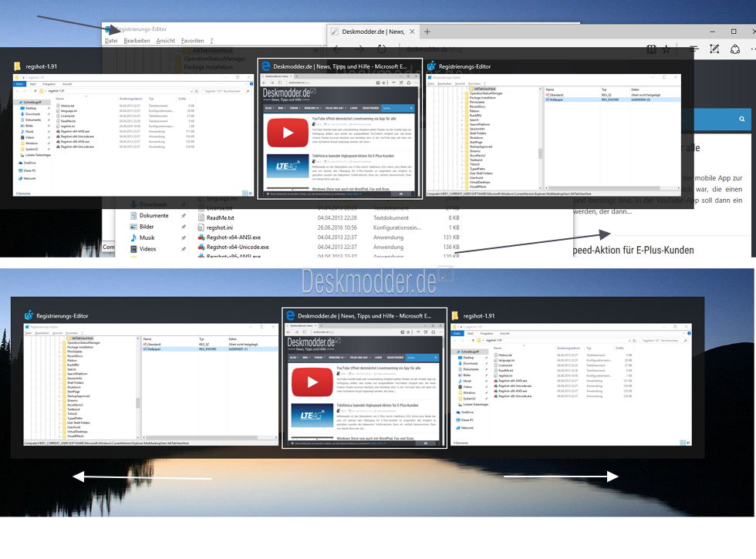Open the Ansicht menu in Registrierungs-Editor
This screenshot has height=559, width=756.
(165, 41)
